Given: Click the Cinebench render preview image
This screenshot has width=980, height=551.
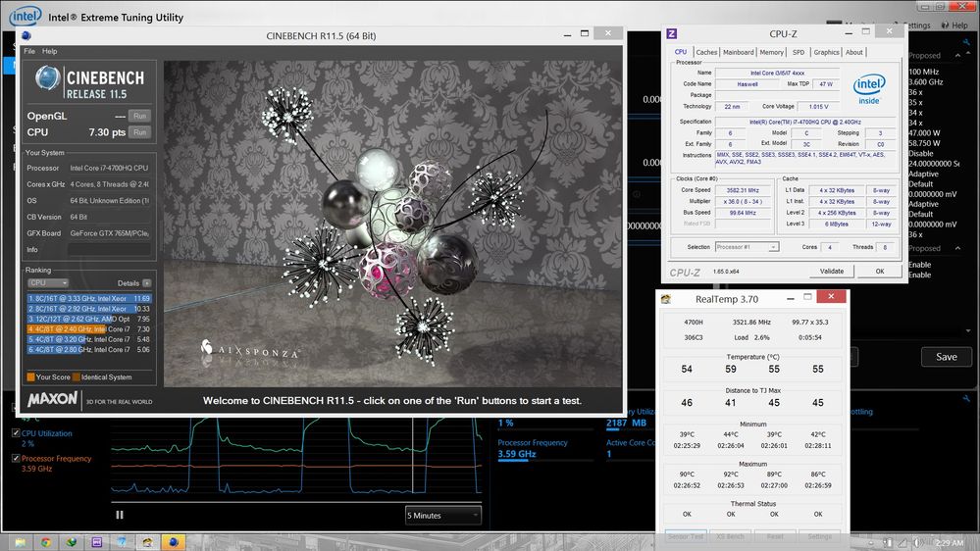Looking at the screenshot, I should tap(392, 224).
